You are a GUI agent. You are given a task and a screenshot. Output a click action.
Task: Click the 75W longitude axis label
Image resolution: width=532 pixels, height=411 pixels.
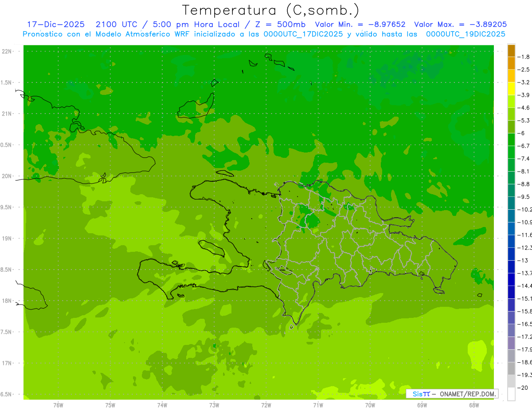pos(110,405)
